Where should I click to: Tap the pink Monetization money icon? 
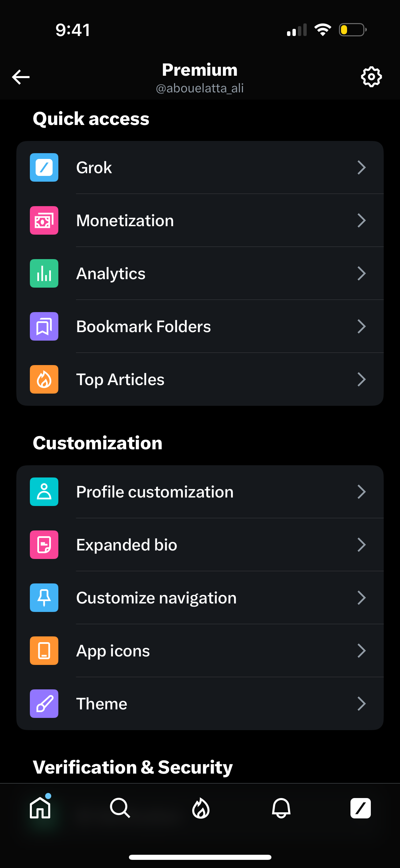pos(44,220)
